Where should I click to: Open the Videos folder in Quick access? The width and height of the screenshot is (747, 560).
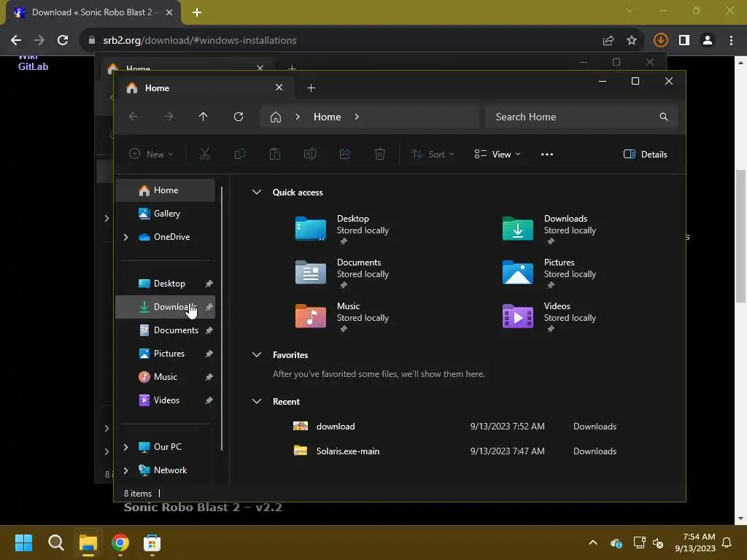(x=549, y=317)
